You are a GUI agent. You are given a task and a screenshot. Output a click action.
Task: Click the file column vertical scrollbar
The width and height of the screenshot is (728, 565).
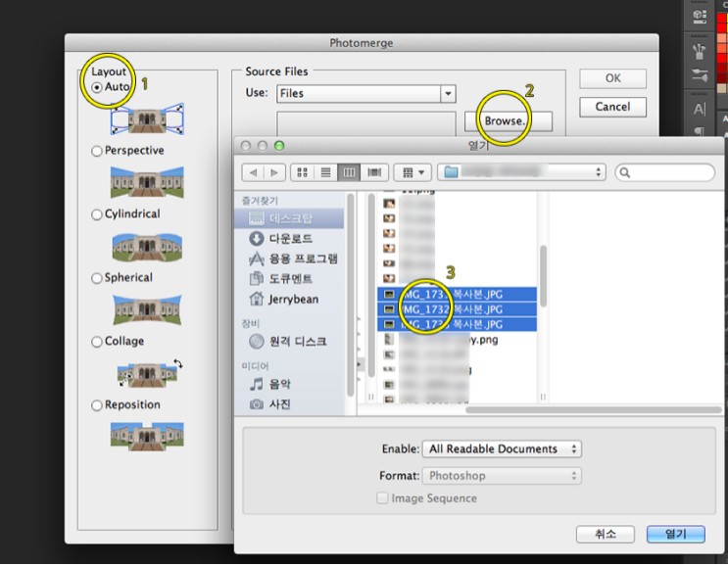click(x=543, y=276)
